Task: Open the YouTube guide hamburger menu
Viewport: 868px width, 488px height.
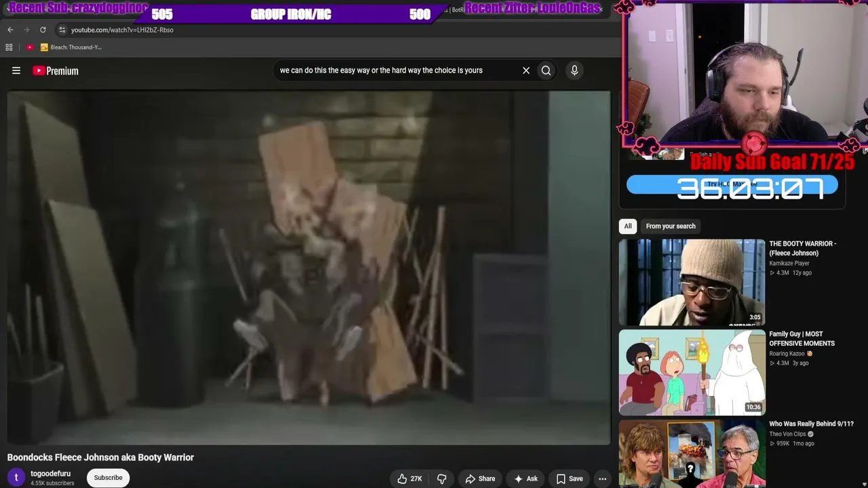Action: click(16, 70)
